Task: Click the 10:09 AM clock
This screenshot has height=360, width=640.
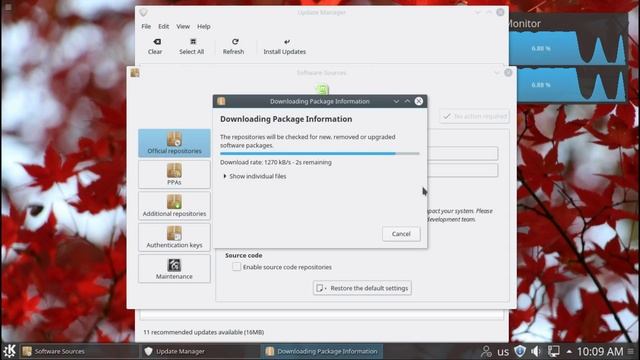Action: pyautogui.click(x=600, y=351)
